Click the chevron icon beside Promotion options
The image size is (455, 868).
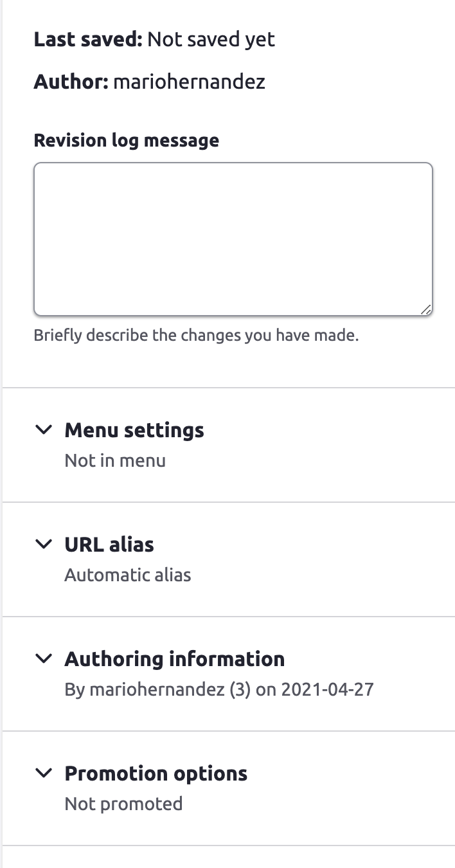[43, 773]
